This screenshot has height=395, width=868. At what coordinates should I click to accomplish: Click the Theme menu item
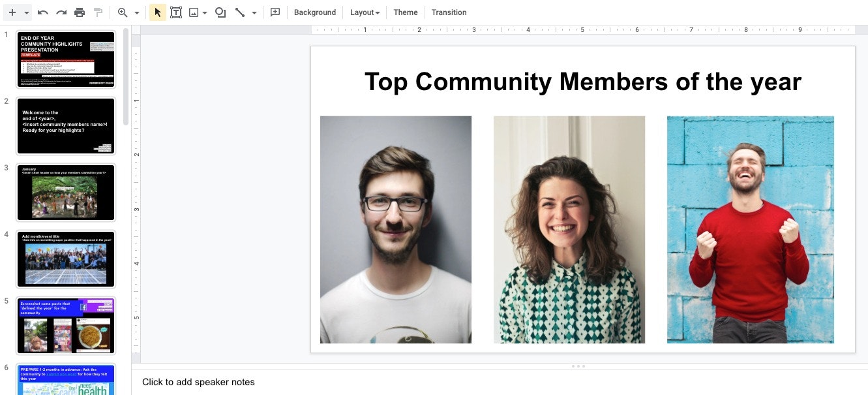tap(405, 12)
